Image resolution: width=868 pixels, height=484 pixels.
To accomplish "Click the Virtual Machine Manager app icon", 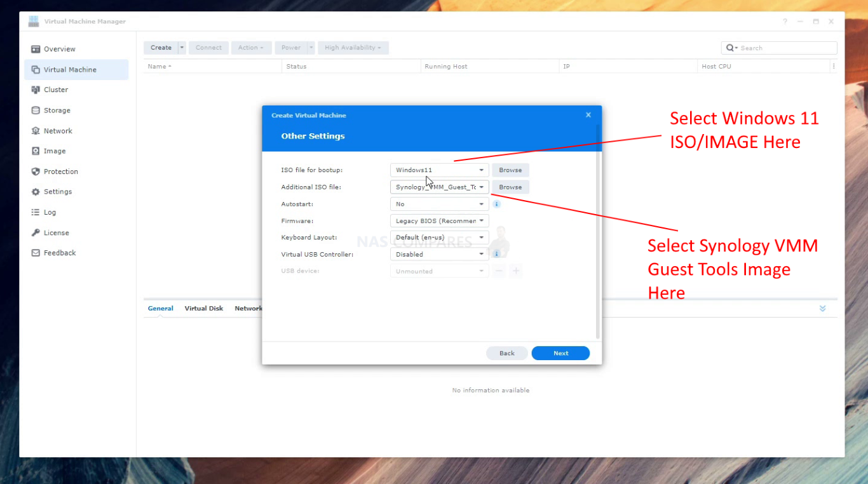I will 34,22.
